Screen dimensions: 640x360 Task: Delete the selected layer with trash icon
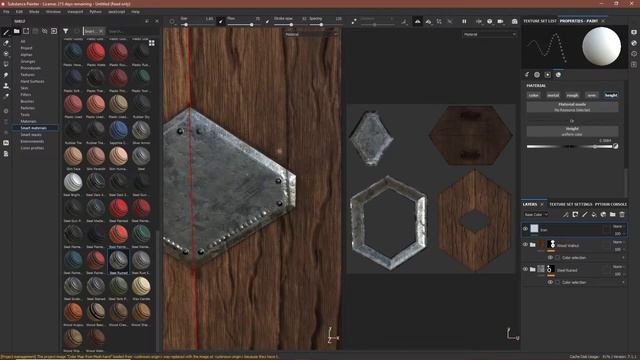(x=622, y=214)
